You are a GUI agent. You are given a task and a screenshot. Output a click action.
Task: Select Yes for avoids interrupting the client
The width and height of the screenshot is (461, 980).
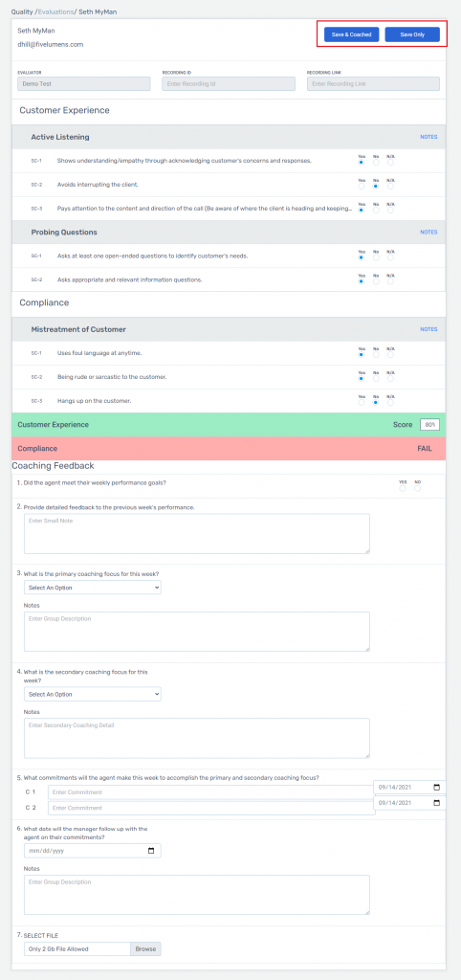(362, 186)
